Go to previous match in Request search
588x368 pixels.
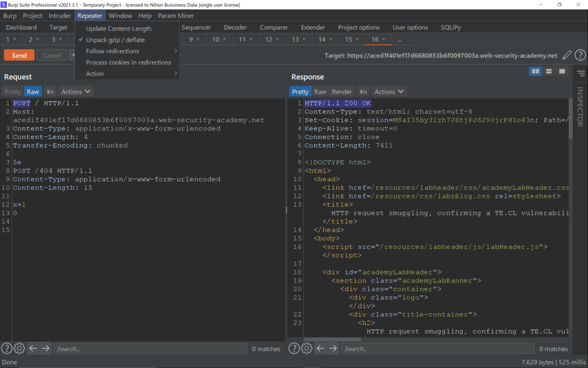tap(33, 348)
